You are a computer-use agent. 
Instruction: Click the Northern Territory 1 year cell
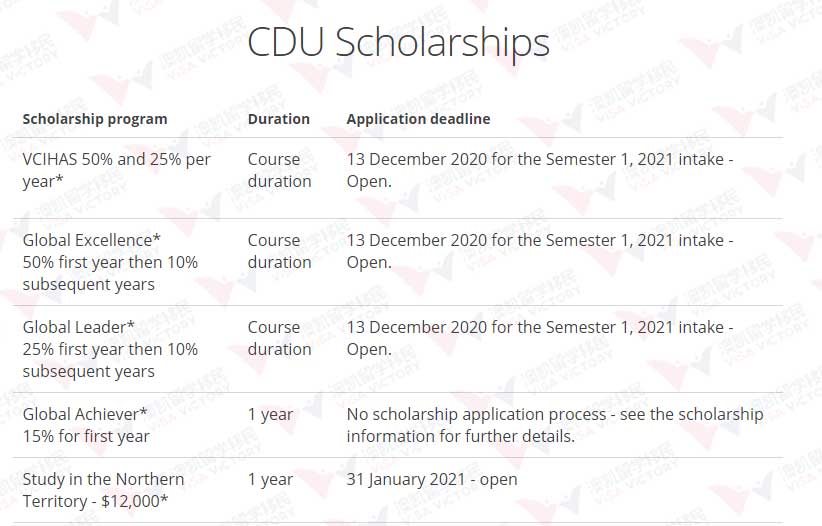[270, 480]
